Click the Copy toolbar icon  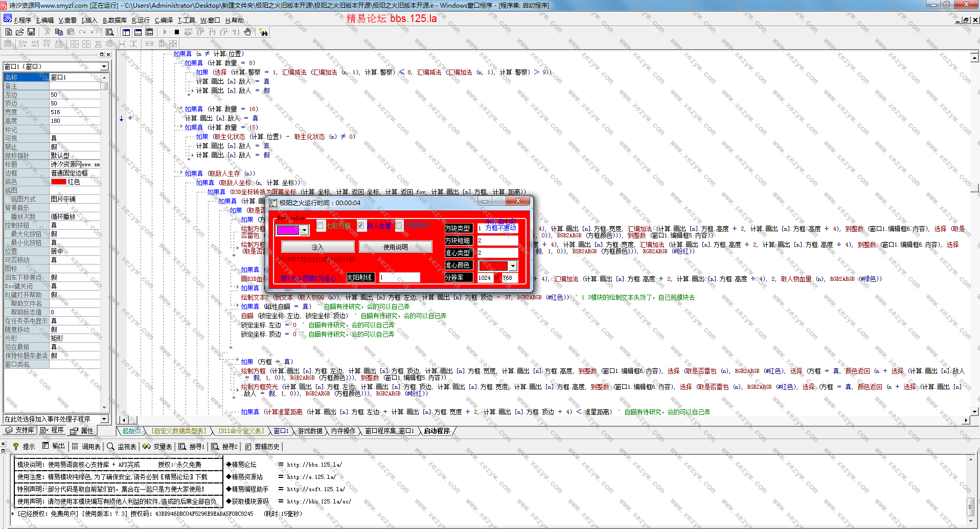tap(59, 32)
